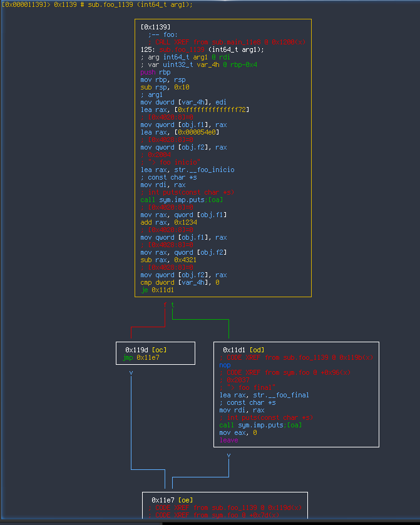The image size is (420, 525).
Task: Select the 0x11d1 [od] node header
Action: 242,349
